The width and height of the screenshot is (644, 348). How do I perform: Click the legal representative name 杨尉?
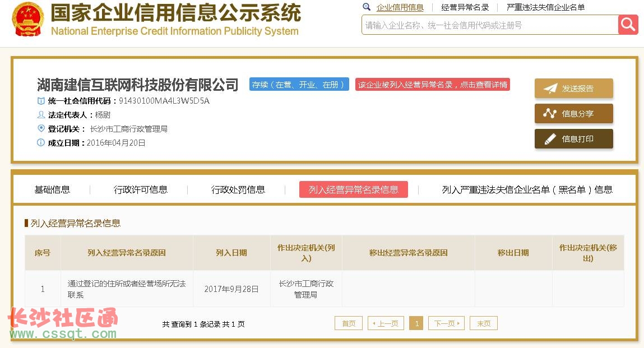[103, 115]
